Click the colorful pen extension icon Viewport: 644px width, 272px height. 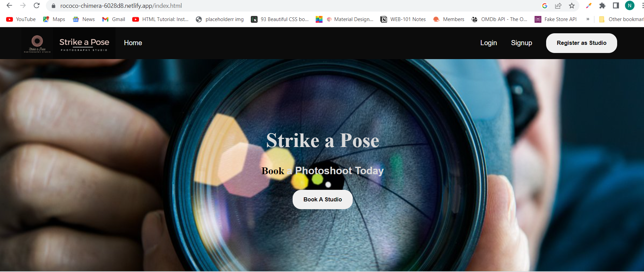[x=589, y=6]
